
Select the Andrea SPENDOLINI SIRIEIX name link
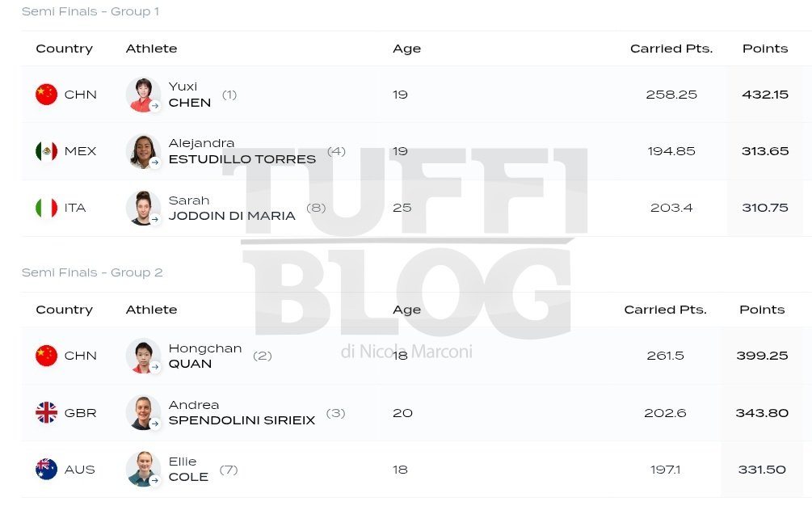[242, 413]
